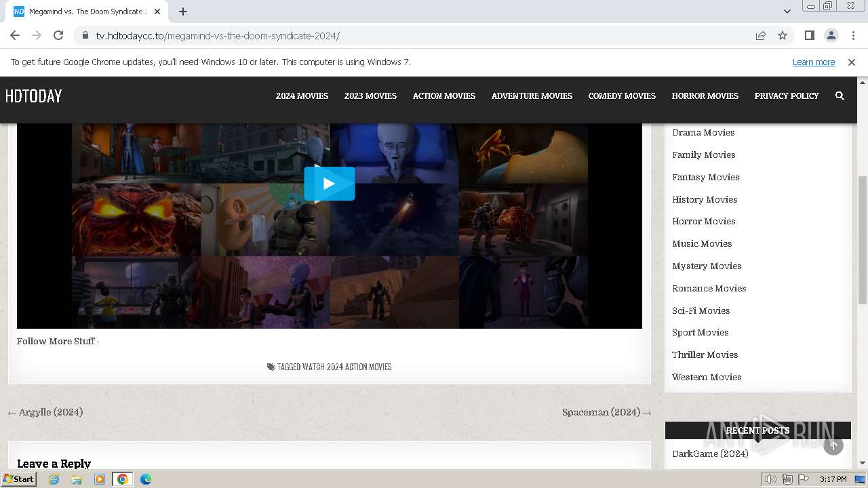
Task: Select Horror Movies sidebar category
Action: (x=704, y=222)
